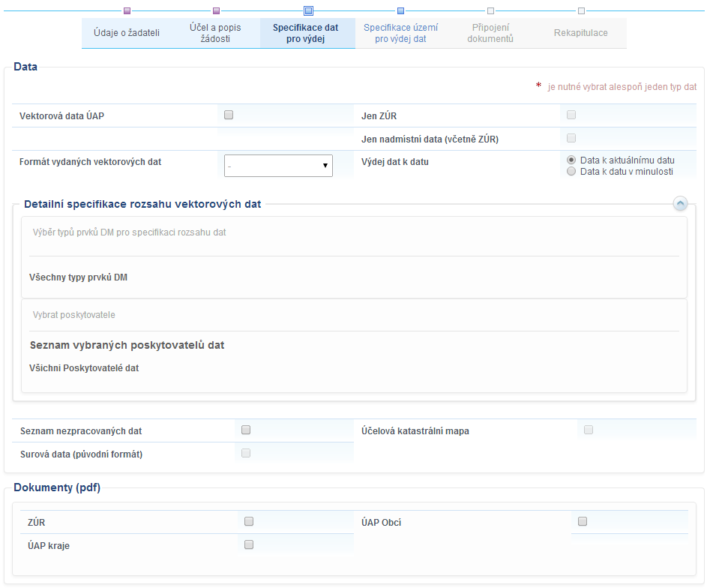
Task: Click the Vybrat poskytovatele link
Action: (74, 315)
